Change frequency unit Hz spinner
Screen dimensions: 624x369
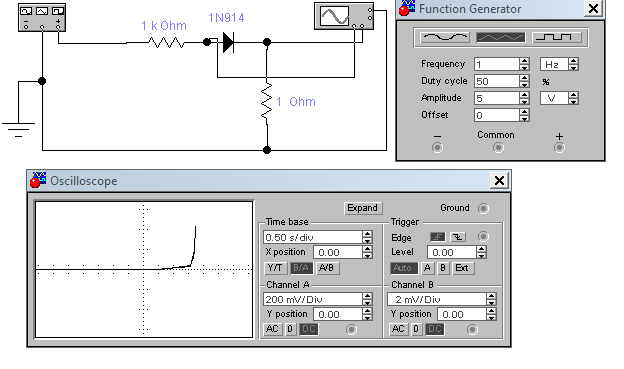[x=573, y=64]
